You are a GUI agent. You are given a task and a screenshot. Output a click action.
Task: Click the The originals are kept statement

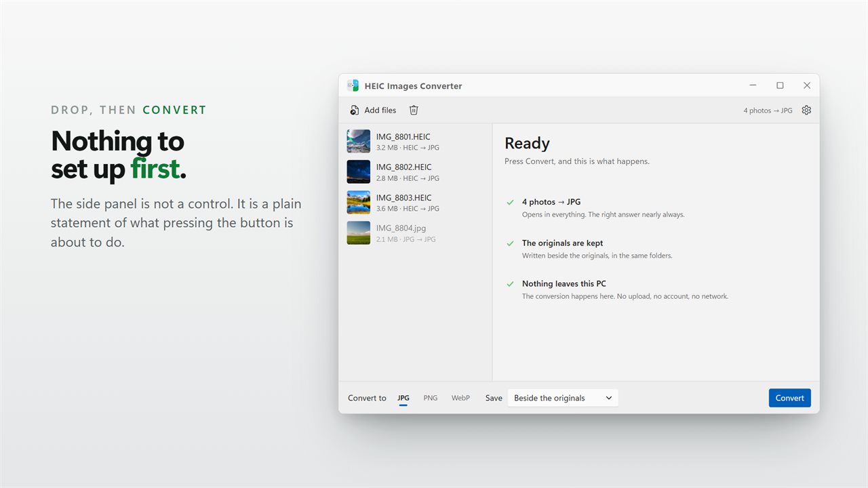(562, 243)
